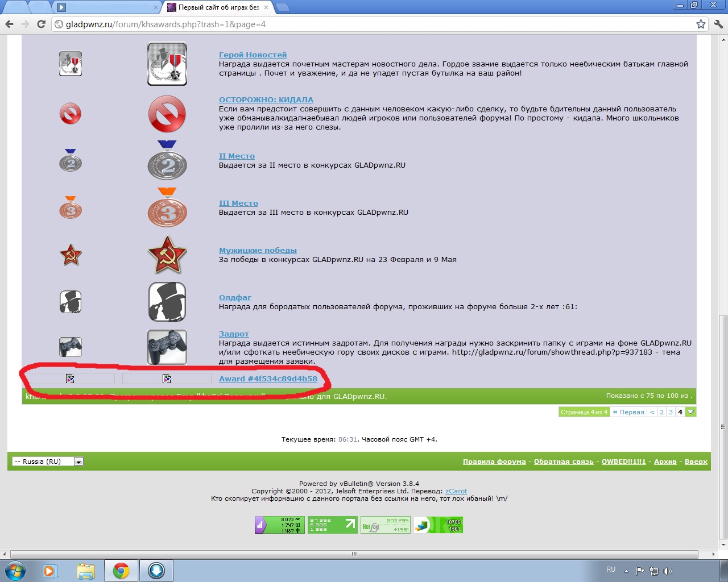Open the download manager taskbar icon
Viewport: 728px width, 582px height.
tap(156, 571)
